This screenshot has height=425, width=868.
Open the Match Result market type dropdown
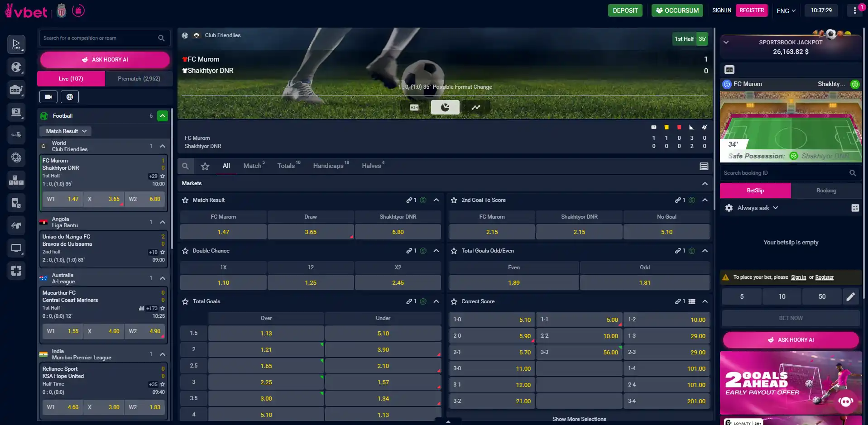click(x=66, y=131)
